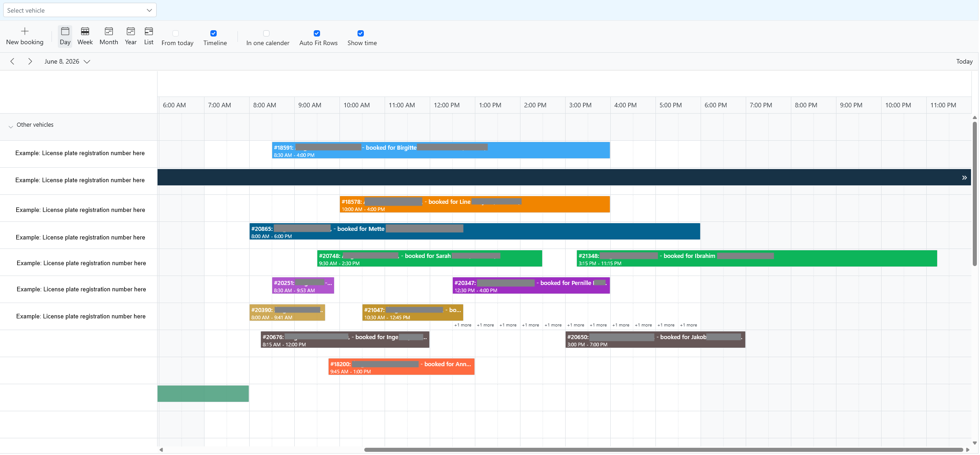Open booking #18200 for Ann
This screenshot has height=455, width=980.
401,367
